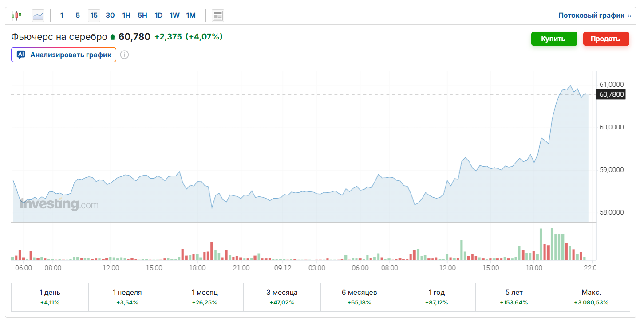Viewport: 644px width, 324px height.
Task: Select the area chart type icon
Action: click(x=38, y=16)
